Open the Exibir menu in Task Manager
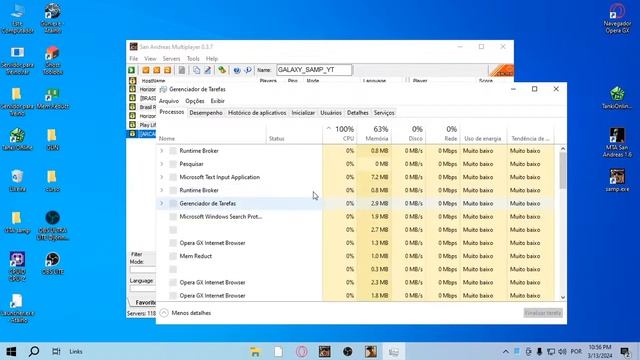The height and width of the screenshot is (360, 640). 218,101
